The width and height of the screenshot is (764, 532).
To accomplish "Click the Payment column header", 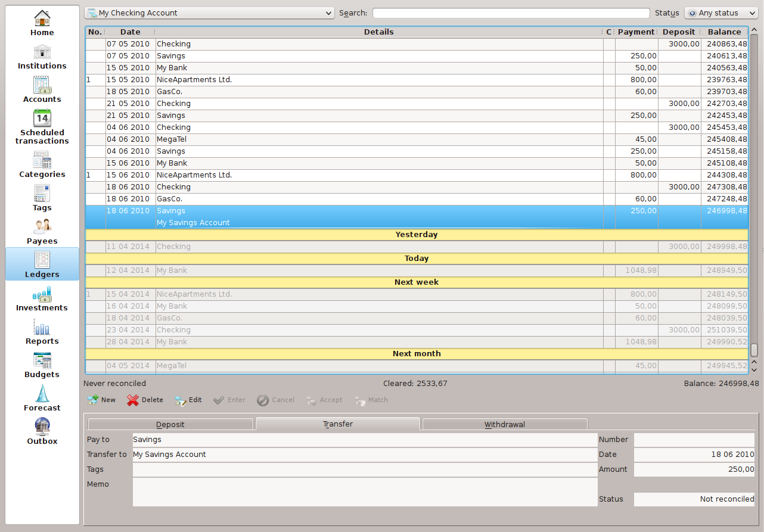I will coord(636,32).
